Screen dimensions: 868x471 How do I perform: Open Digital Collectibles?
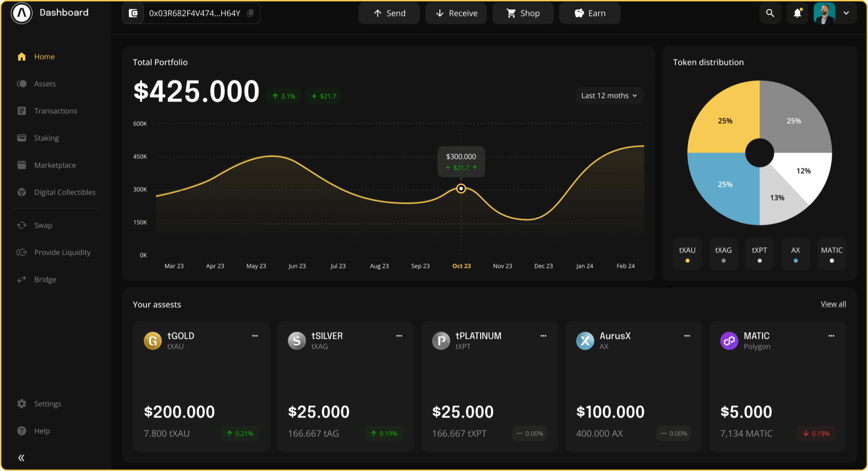(65, 192)
